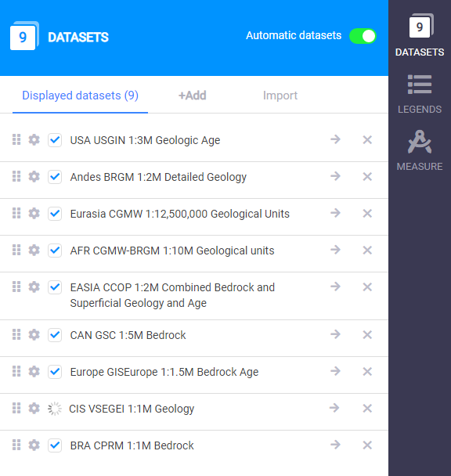Expand Andes BRGM Detailed Geology arrow
The height and width of the screenshot is (476, 451).
pyautogui.click(x=335, y=176)
